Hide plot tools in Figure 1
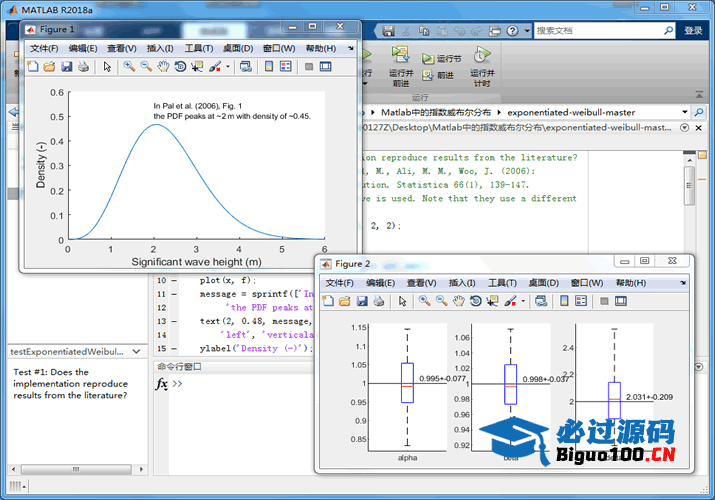The height and width of the screenshot is (500, 715). (309, 67)
